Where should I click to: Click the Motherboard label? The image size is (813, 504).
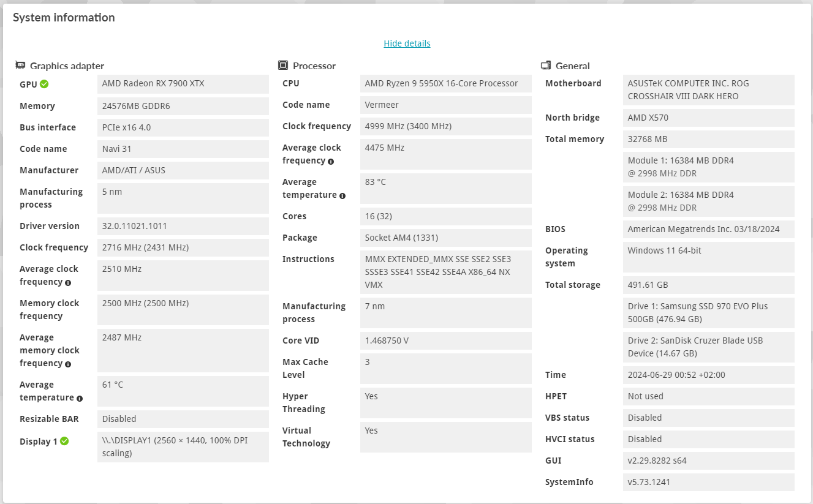point(573,83)
